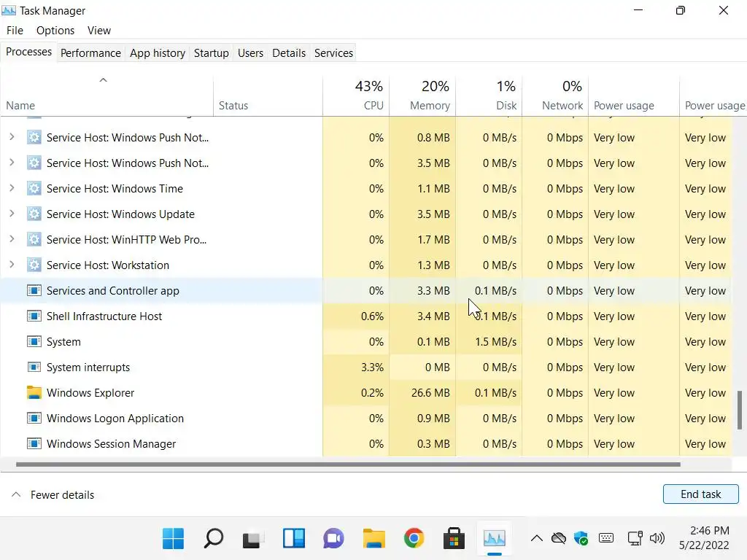Image resolution: width=747 pixels, height=560 pixels.
Task: Click the 1.5 MB/s disk value
Action: point(495,342)
